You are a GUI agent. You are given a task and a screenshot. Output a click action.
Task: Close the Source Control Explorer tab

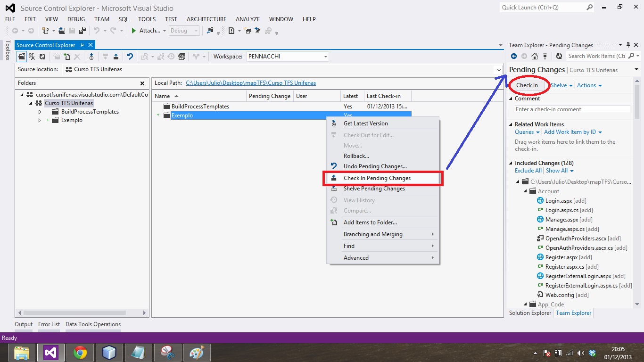91,45
